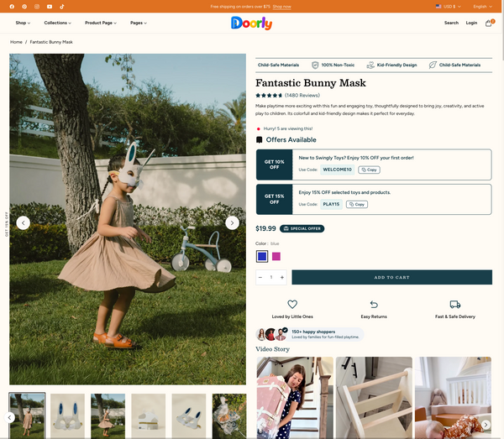504x439 pixels.
Task: Select the second bunny mask thumbnail
Action: (x=67, y=415)
